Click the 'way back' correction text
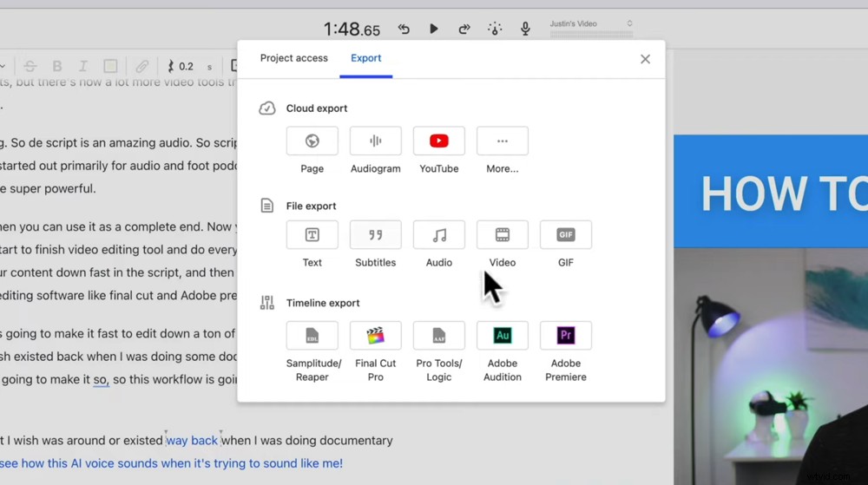Viewport: 868px width, 485px height. 192,441
